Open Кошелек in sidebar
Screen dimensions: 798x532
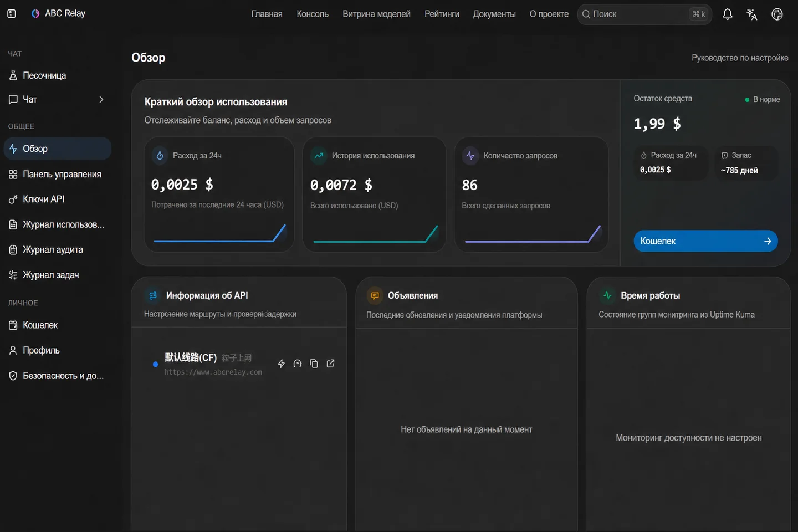coord(58,325)
